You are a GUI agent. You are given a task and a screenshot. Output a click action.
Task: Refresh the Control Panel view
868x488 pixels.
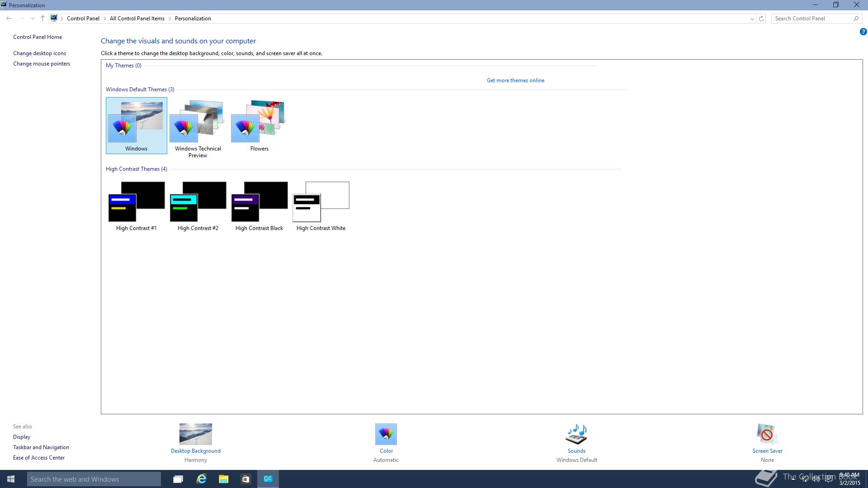761,19
